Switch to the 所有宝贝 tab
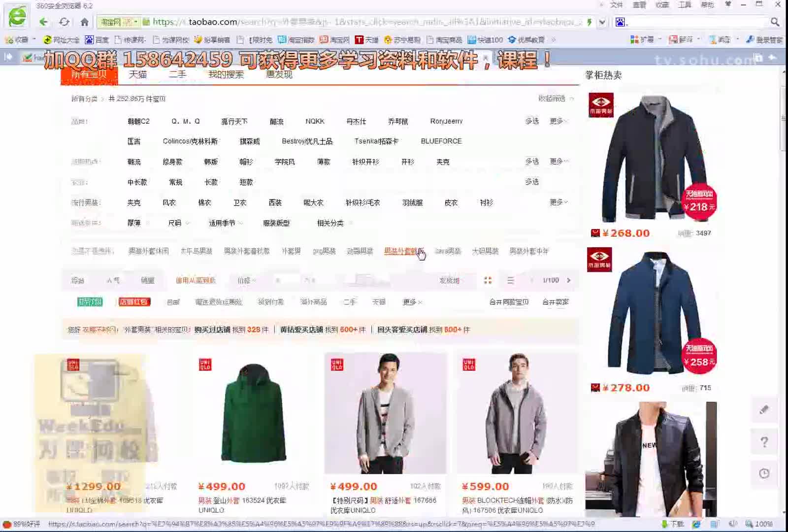Screen dimensions: 788x532 point(89,74)
